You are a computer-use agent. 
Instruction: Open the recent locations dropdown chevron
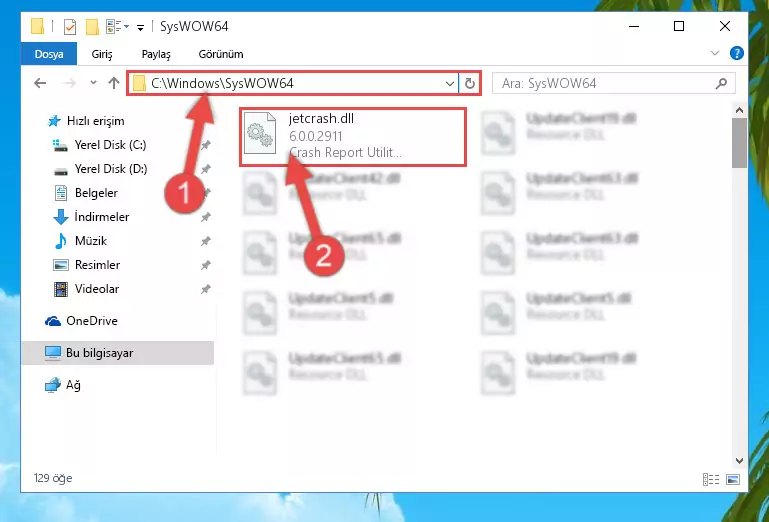pyautogui.click(x=93, y=83)
